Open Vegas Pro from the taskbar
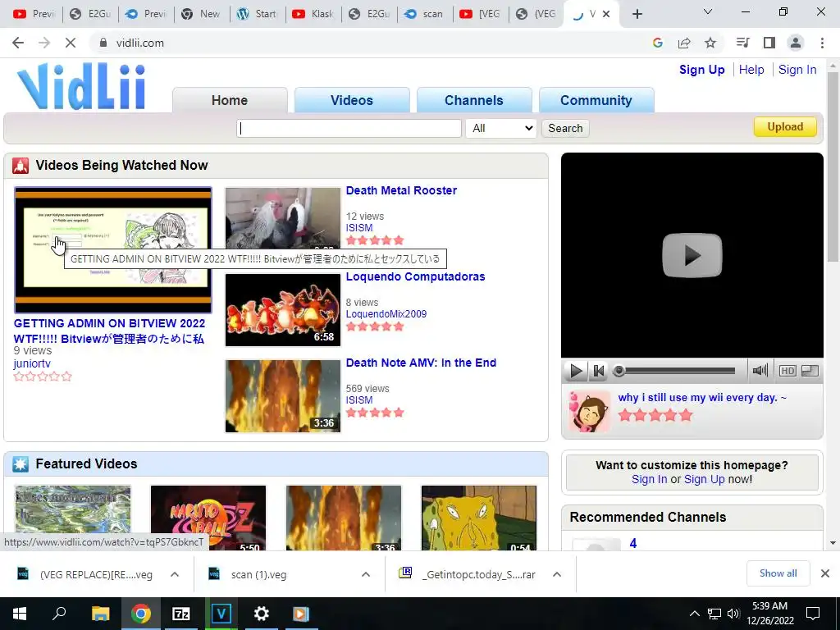Screen dimensions: 840x630 point(221,614)
